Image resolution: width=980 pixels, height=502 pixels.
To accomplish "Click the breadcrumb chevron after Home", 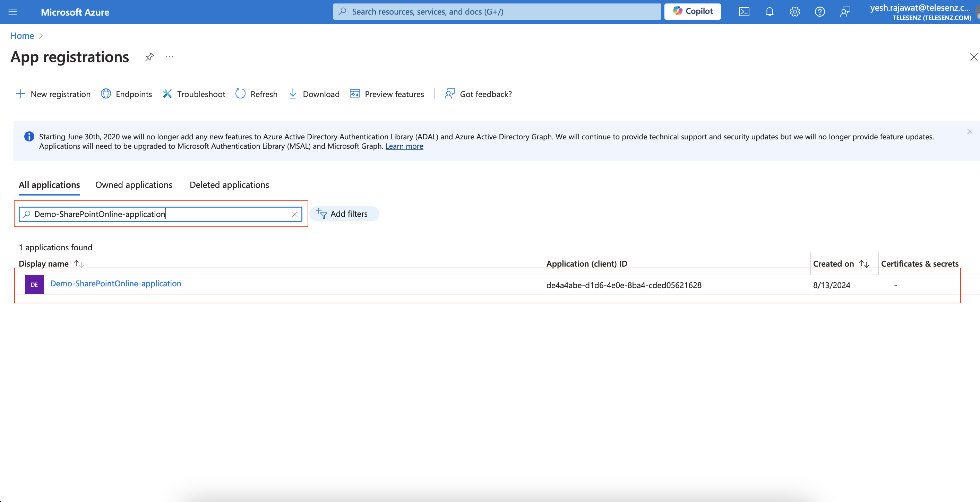I will [41, 36].
